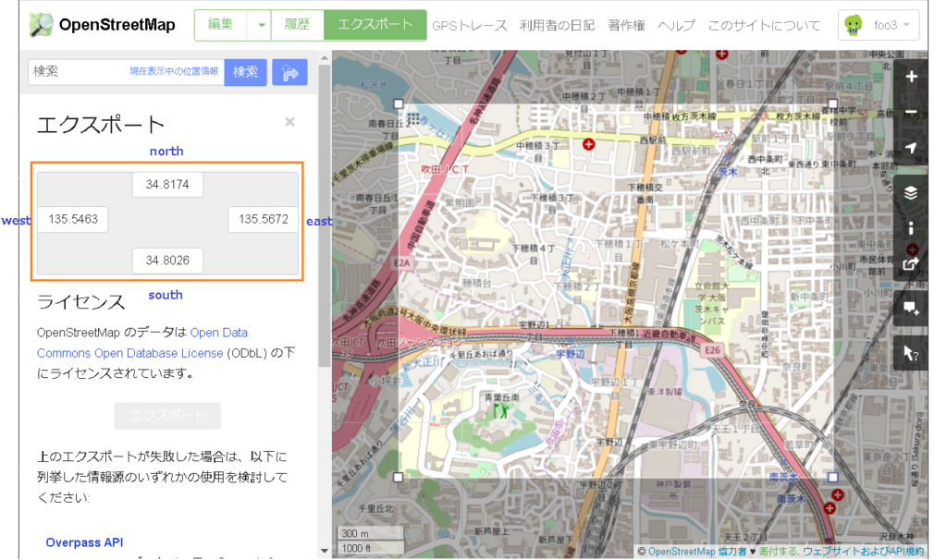Click the blue 検索 search button
The height and width of the screenshot is (560, 947).
[245, 71]
